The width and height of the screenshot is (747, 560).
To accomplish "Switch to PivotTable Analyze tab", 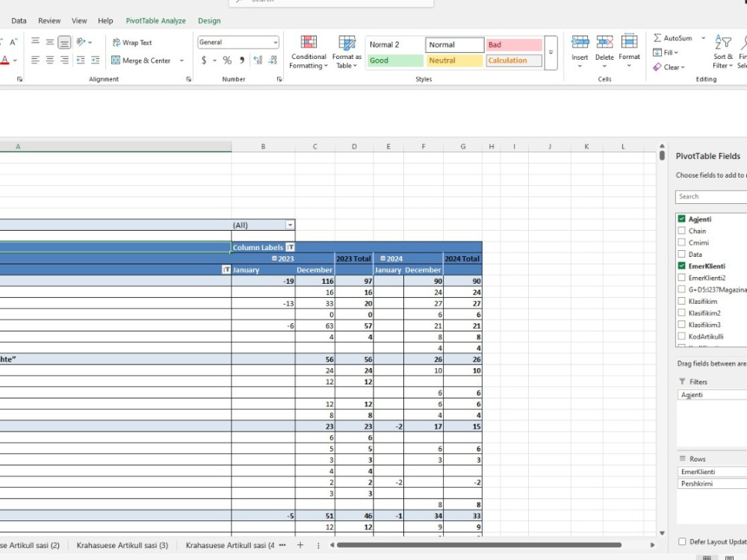I will (x=156, y=21).
